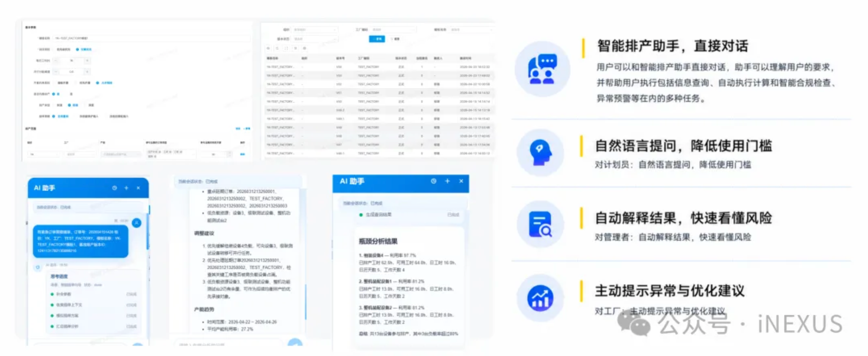Click the 思考进度 heading in the chat
This screenshot has height=356, width=868.
(59, 276)
